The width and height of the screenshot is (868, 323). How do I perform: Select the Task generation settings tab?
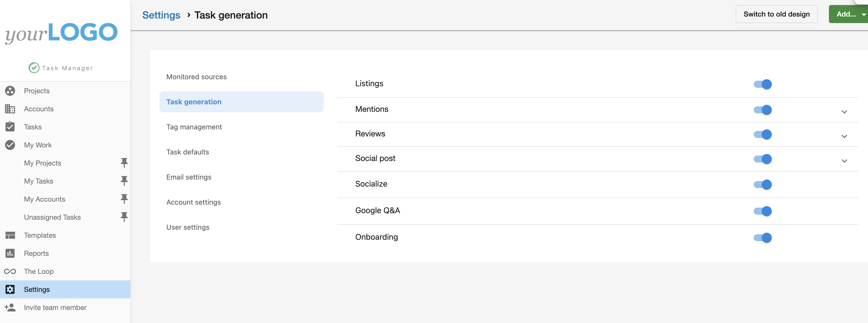tap(241, 102)
